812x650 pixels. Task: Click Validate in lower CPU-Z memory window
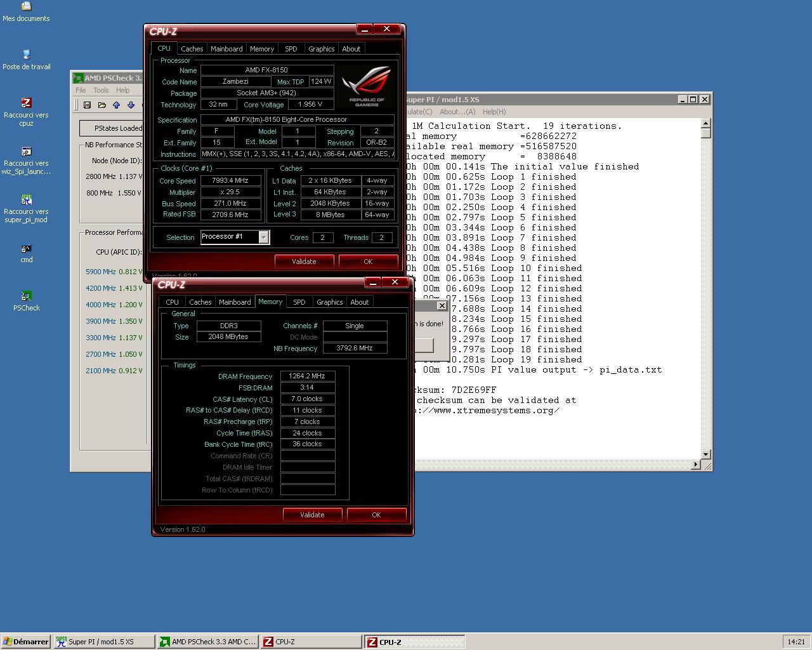tap(312, 515)
